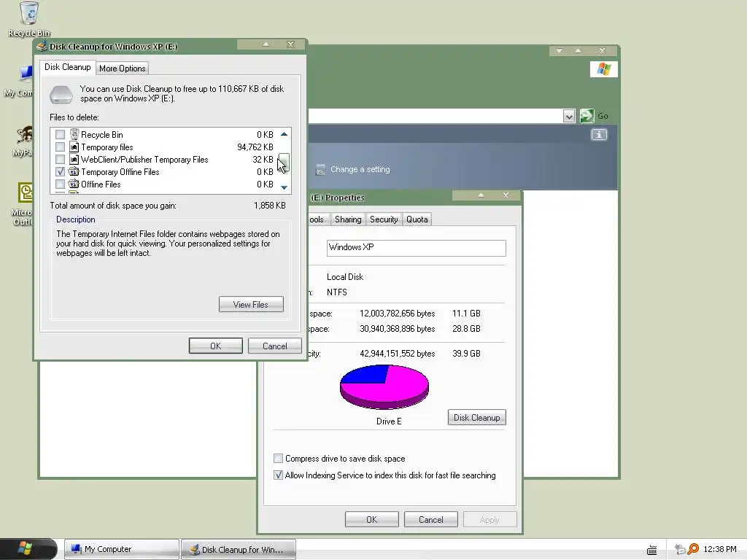This screenshot has height=560, width=747.
Task: Switch to Disk Cleanup taskbar button
Action: 239,550
